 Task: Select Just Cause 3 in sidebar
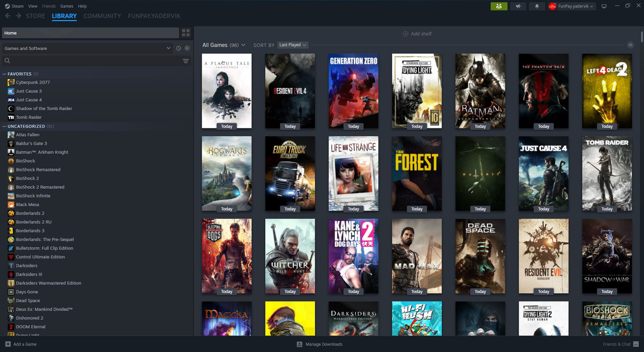tap(29, 91)
